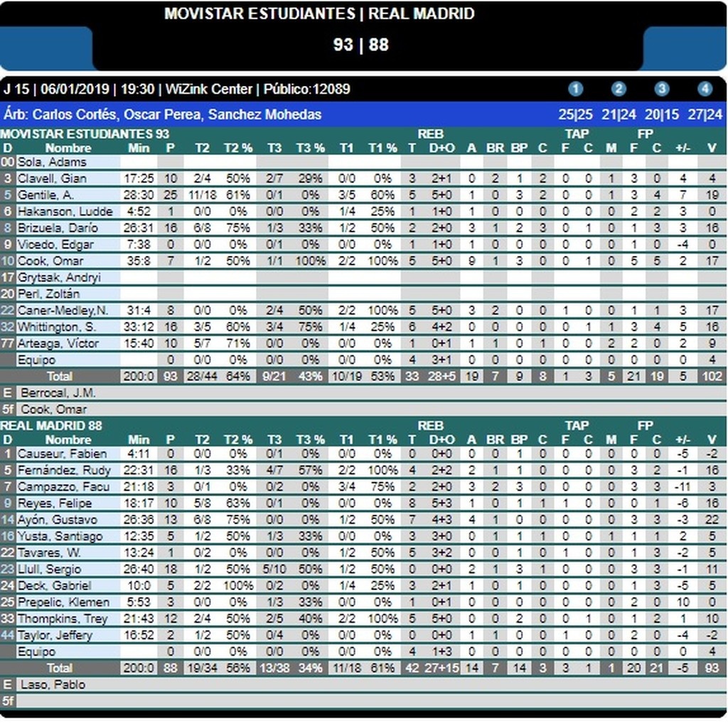Select player Clavell, Gian

[51, 178]
